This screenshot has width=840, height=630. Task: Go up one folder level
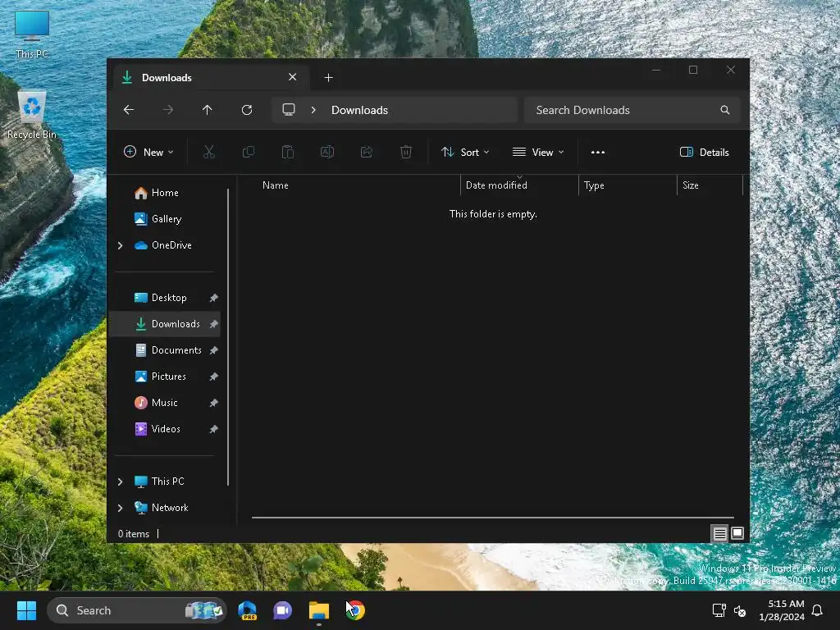pyautogui.click(x=208, y=110)
